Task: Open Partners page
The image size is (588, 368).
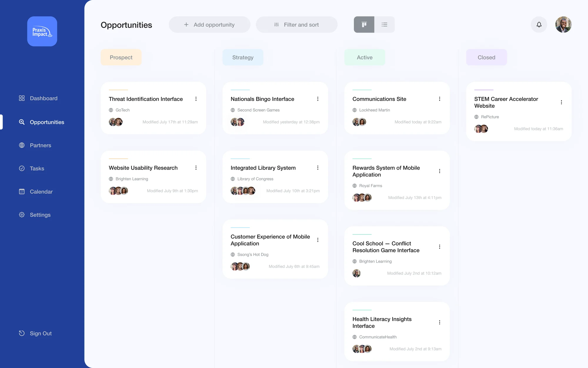Action: [x=35, y=145]
